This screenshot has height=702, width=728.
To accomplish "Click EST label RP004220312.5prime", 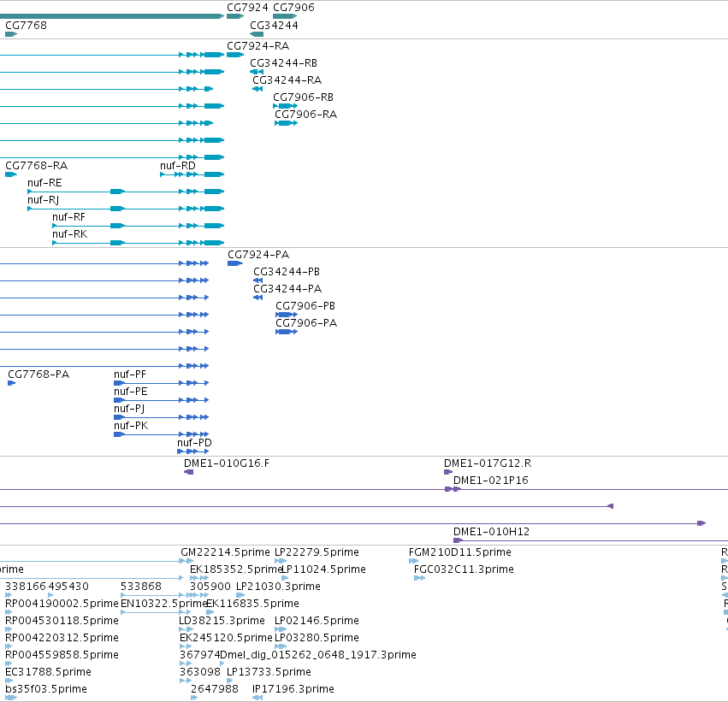I will 62,639.
